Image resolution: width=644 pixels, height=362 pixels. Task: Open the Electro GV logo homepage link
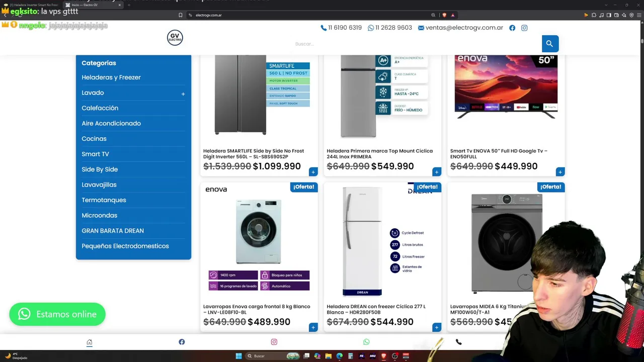click(175, 38)
